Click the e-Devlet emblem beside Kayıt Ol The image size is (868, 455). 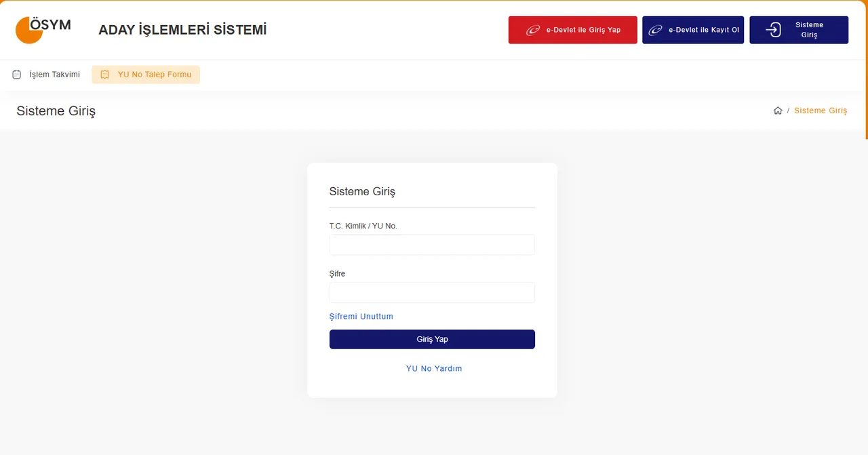[655, 30]
